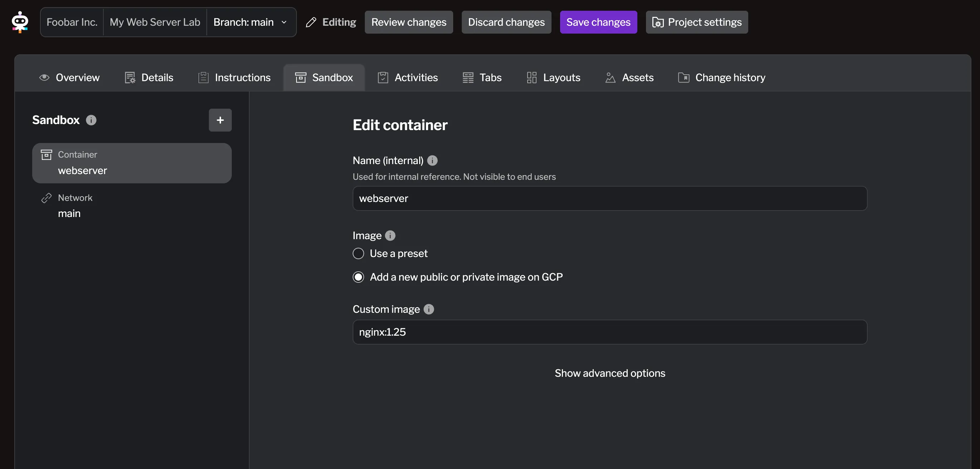
Task: Go to the Change history tab
Action: [x=721, y=78]
